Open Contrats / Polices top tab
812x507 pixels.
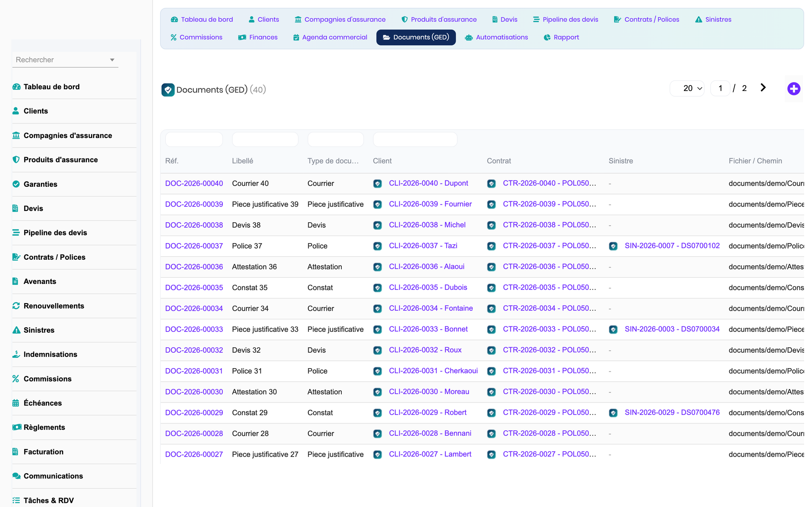point(647,19)
